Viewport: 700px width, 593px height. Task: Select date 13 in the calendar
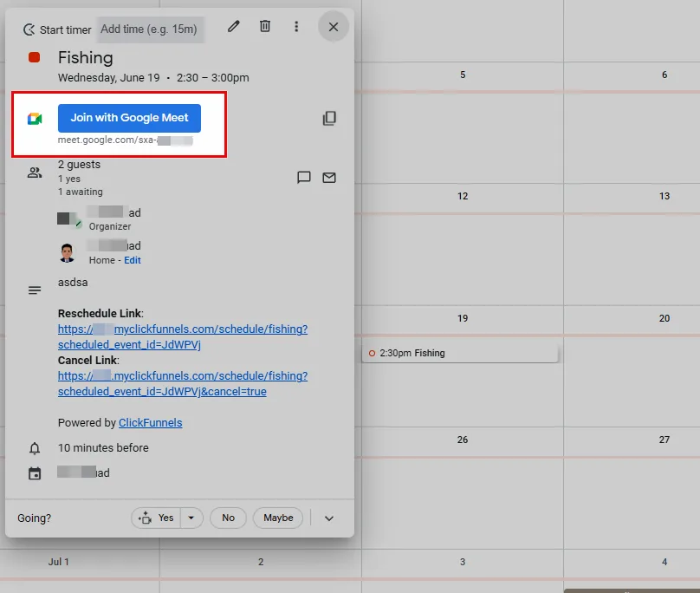click(664, 196)
